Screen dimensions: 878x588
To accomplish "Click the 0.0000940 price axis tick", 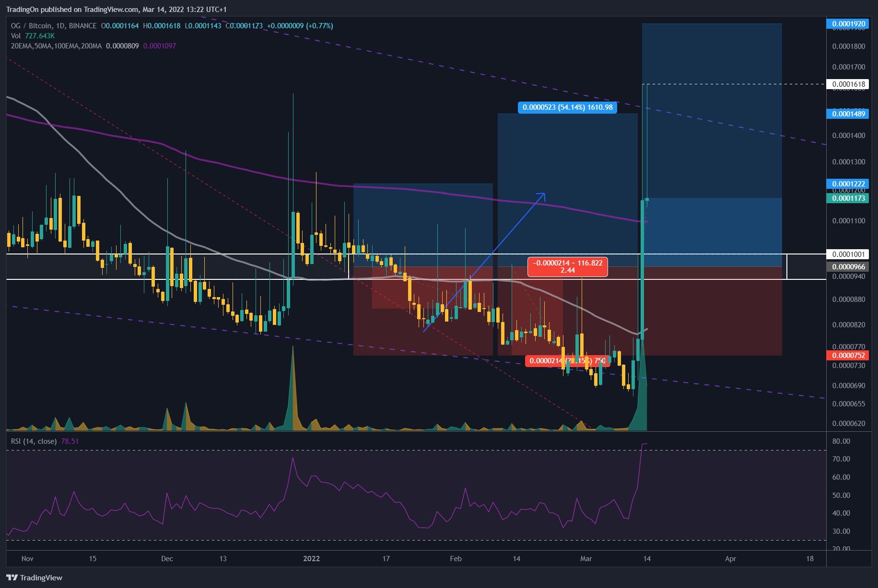I will click(x=849, y=277).
